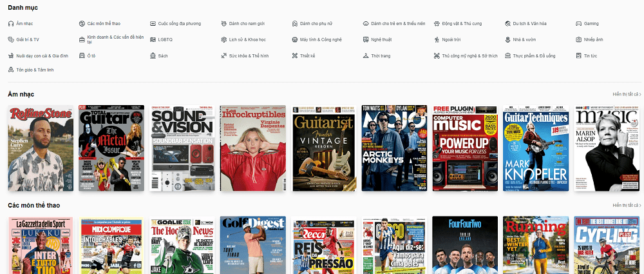Click the dumbbell icon for Sức khỏe & Thể hình
The width and height of the screenshot is (644, 274).
[223, 56]
